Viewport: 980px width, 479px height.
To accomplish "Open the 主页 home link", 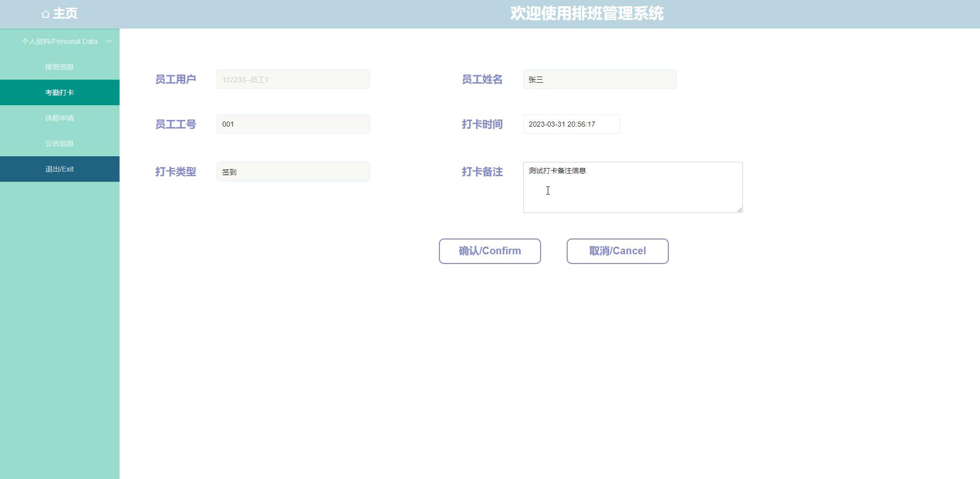I will [x=60, y=14].
